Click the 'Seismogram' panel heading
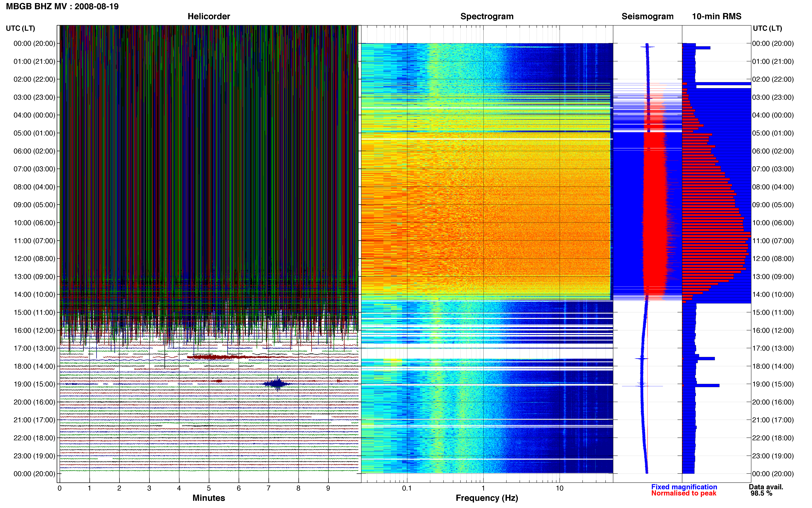The image size is (812, 508). (647, 16)
